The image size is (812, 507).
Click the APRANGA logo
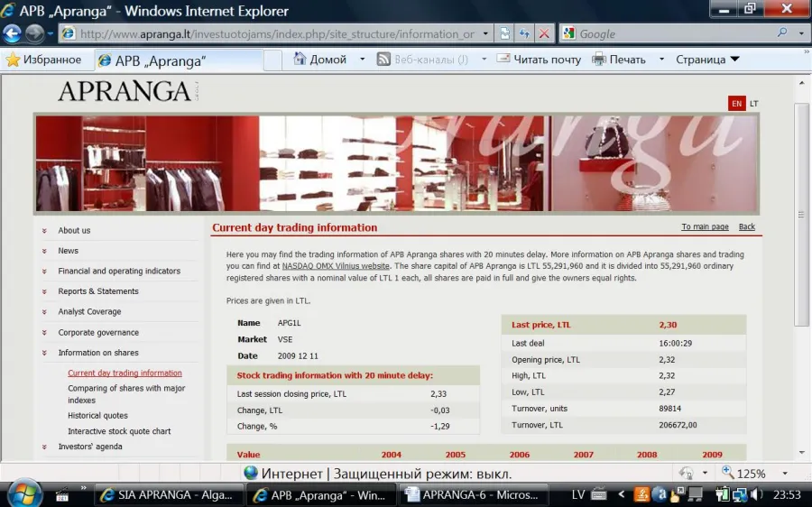128,91
